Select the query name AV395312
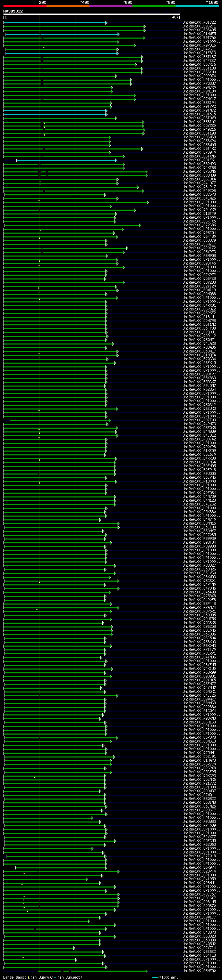Image resolution: width=222 pixels, height=980 pixels. pos(13,11)
